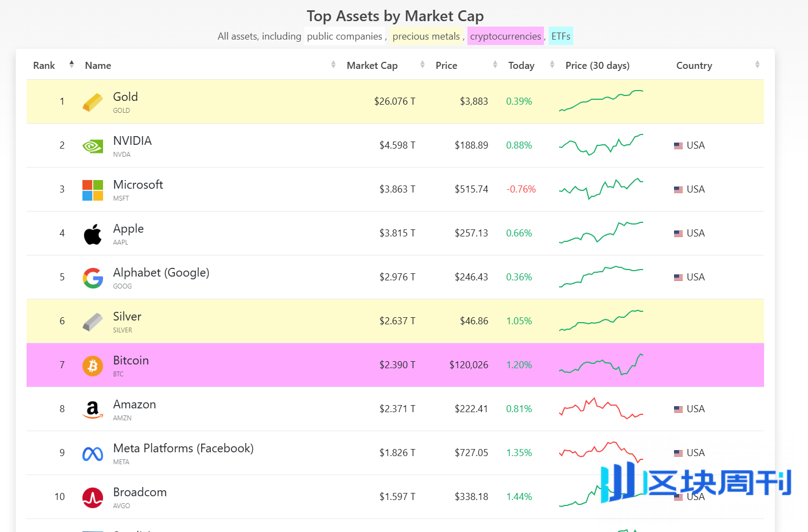Click the Microsoft logo icon
The width and height of the screenshot is (808, 532).
93,190
